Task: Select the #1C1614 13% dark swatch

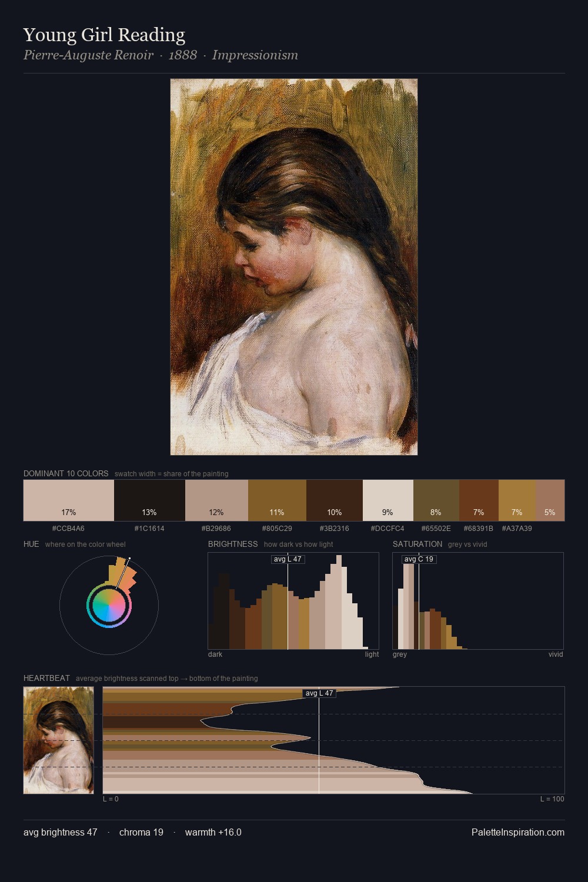Action: pos(149,500)
